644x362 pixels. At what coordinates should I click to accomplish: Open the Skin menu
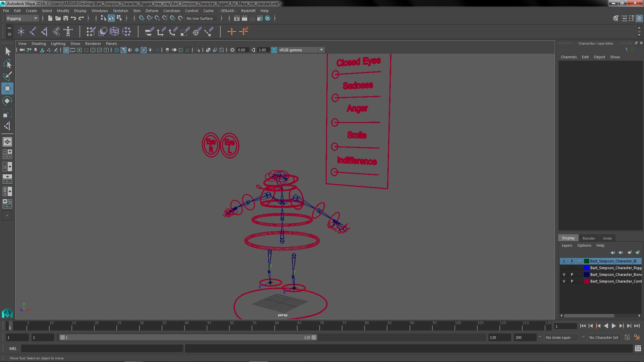137,11
